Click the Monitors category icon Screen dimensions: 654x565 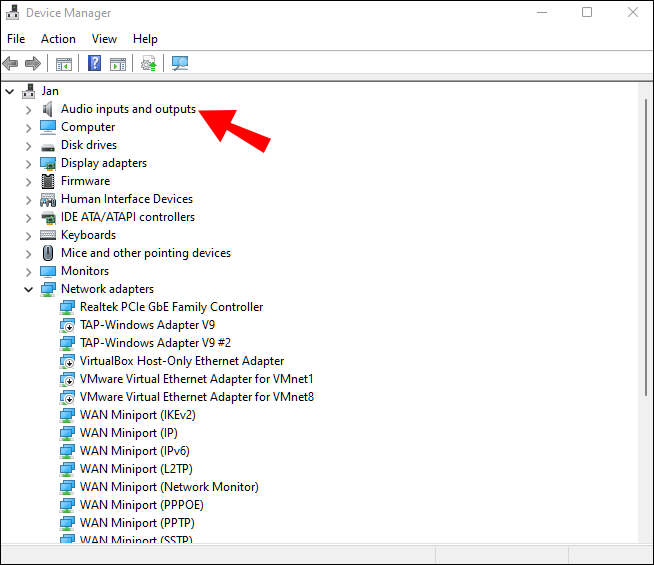(x=48, y=271)
